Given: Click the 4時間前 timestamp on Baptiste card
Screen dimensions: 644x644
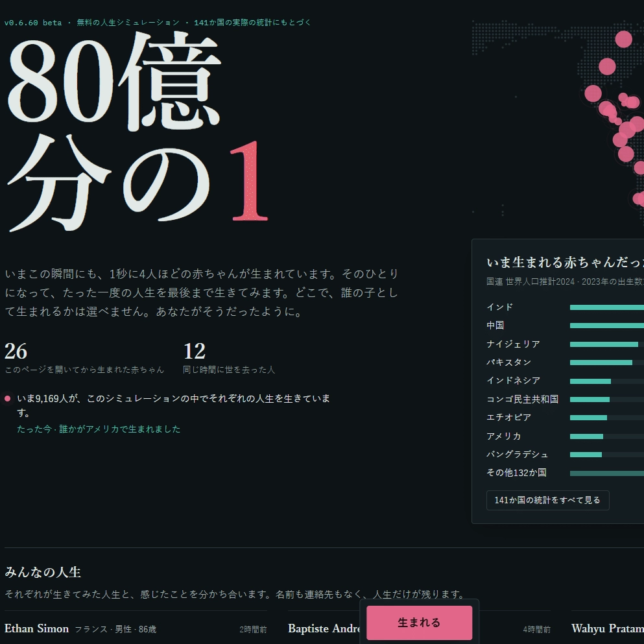Looking at the screenshot, I should pyautogui.click(x=536, y=629).
